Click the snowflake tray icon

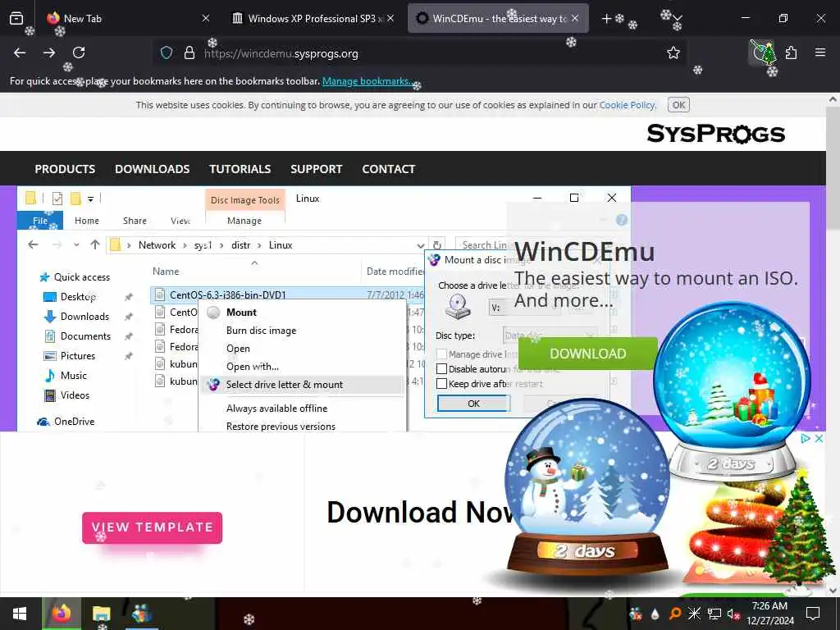(x=694, y=614)
